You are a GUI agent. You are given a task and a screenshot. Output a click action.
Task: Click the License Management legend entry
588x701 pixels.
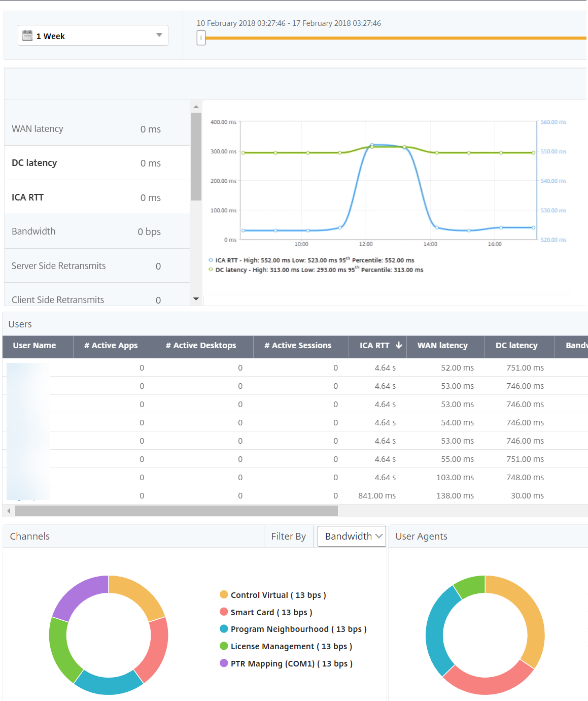pos(286,646)
